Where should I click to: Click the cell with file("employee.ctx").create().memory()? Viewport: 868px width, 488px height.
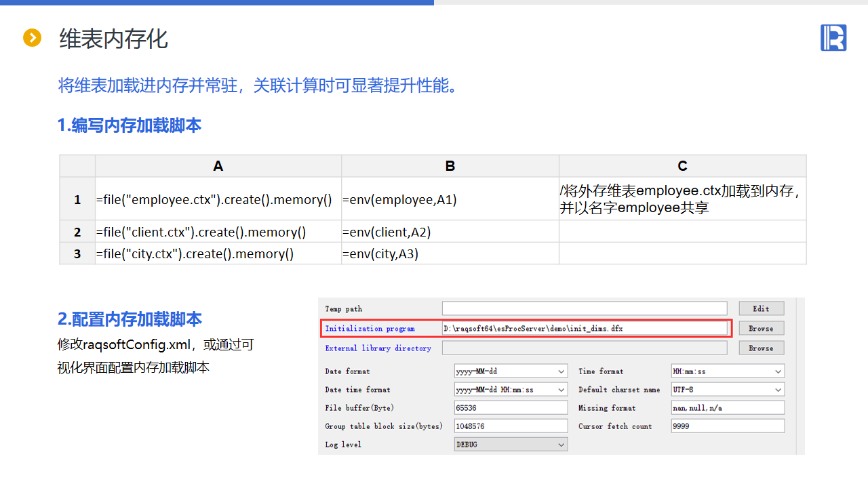[218, 199]
